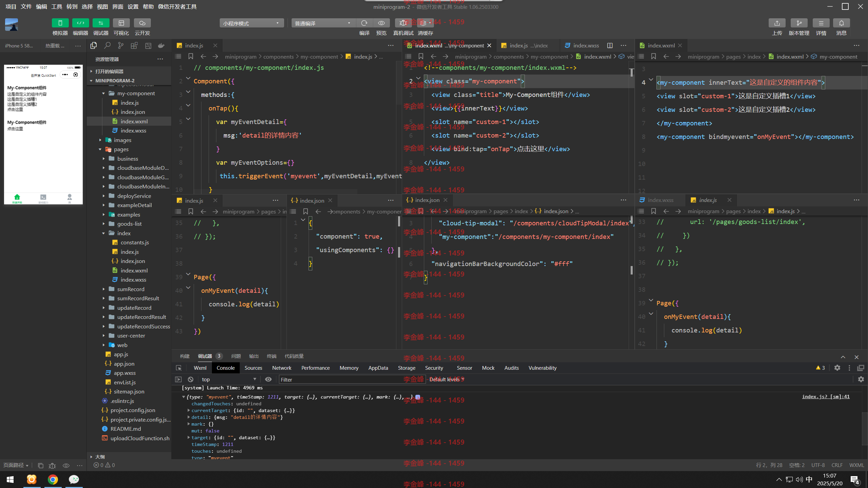
Task: Switch to the AppData tab
Action: point(378,368)
